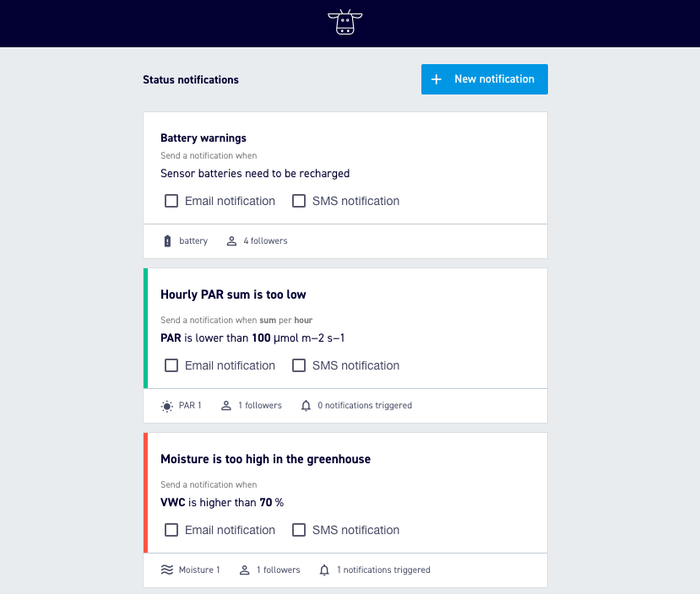Click the battery icon on Battery warnings card
Viewport: 700px width, 594px height.
pyautogui.click(x=166, y=240)
